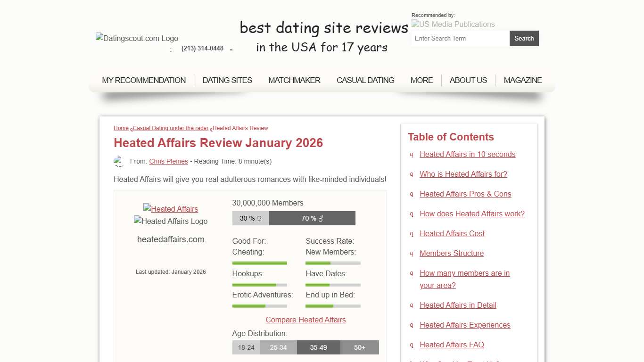
Task: Visit the heatedaffairs.com link
Action: [x=171, y=239]
